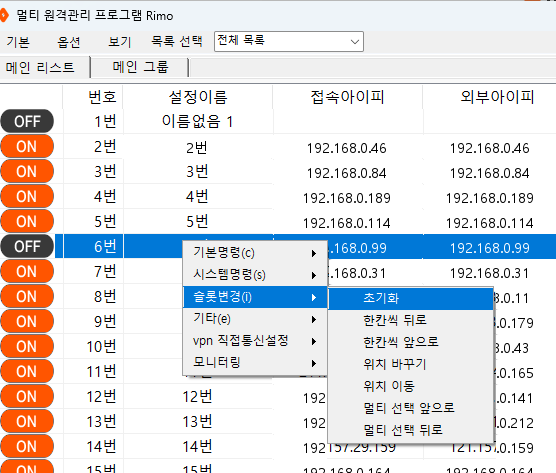Expand the 시스템명령(s) submenu
The image size is (556, 473).
(255, 275)
